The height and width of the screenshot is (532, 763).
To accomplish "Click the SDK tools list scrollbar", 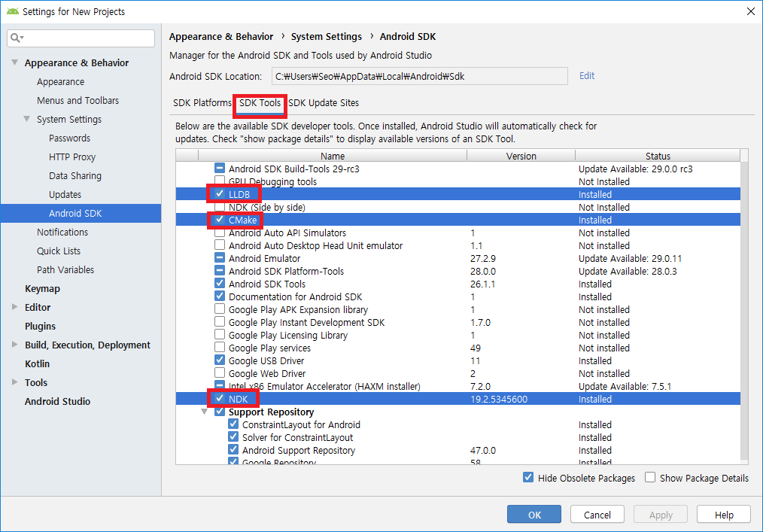I will click(x=744, y=311).
